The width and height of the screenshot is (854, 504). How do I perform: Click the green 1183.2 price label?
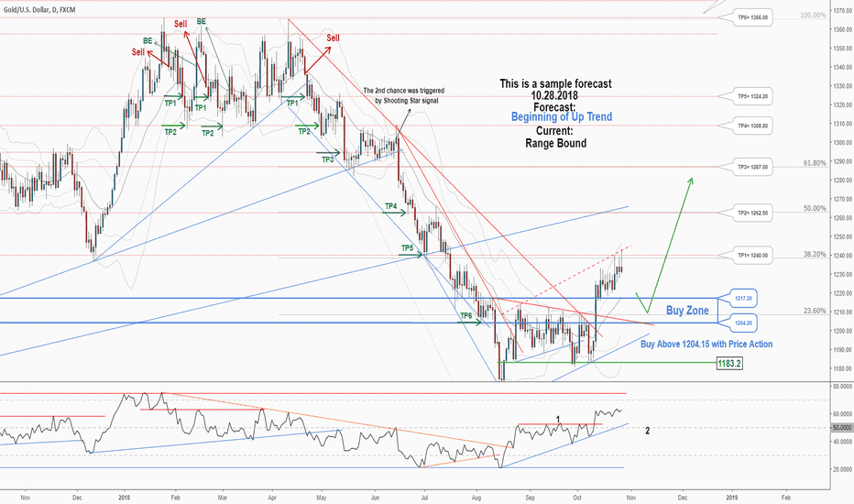click(x=729, y=363)
